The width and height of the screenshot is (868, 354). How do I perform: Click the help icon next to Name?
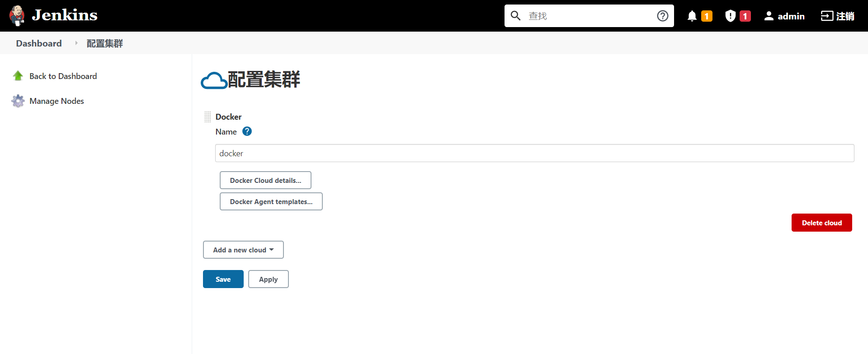247,131
